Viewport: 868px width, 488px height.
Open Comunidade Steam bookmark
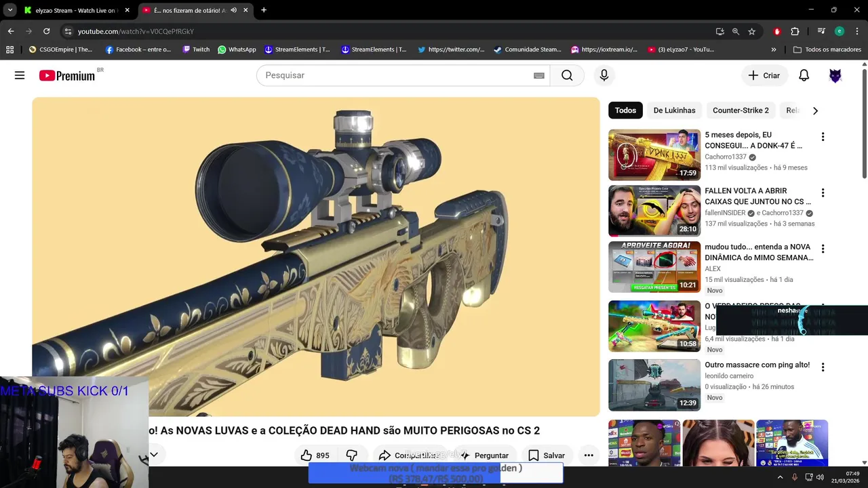[x=528, y=49]
